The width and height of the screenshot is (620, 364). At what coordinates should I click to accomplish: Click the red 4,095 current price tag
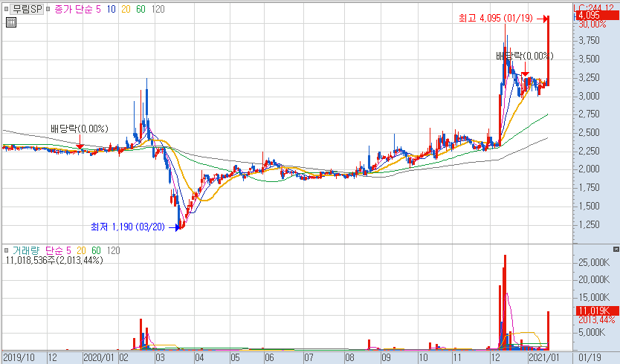coord(596,16)
